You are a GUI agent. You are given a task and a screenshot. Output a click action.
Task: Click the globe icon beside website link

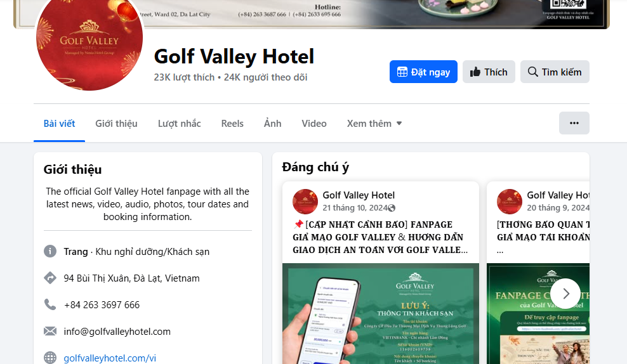[50, 358]
